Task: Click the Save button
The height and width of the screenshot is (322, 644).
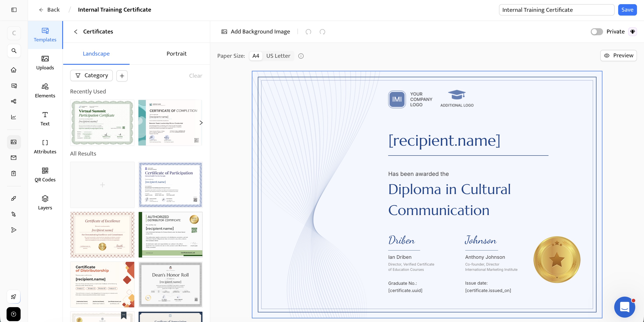Action: 627,10
